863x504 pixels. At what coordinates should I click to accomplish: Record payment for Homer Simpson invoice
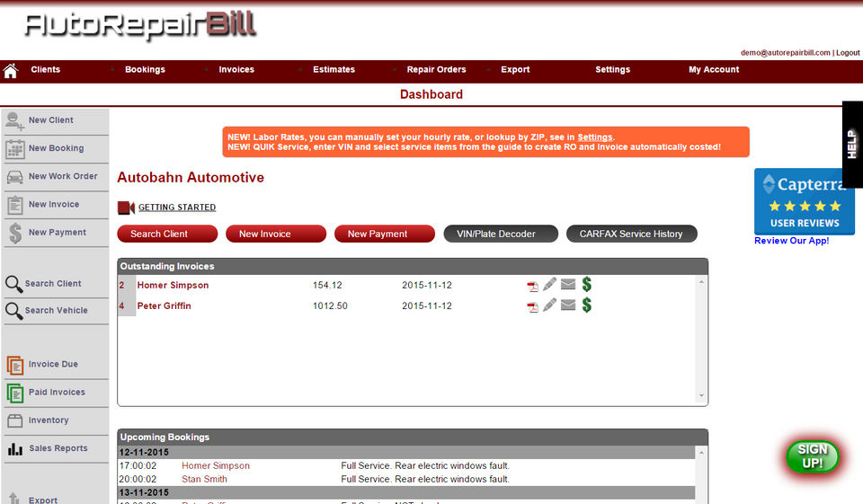[x=587, y=285]
